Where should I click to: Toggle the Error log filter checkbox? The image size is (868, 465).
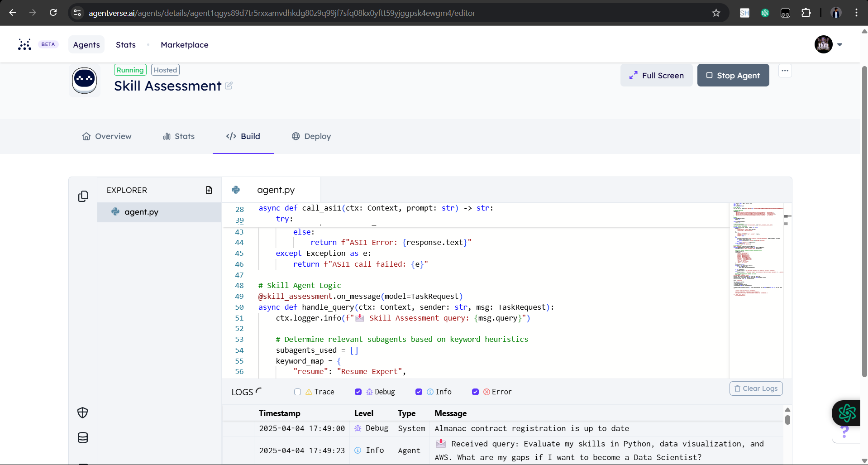[475, 392]
